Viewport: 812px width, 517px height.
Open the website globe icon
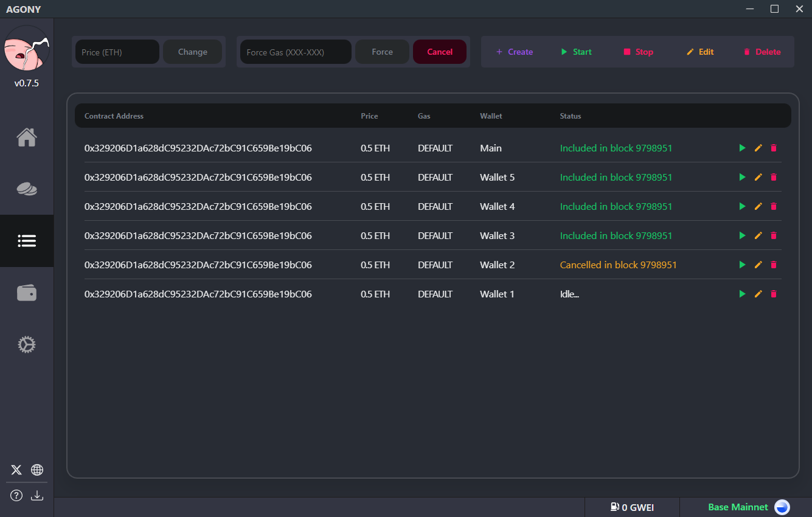(37, 470)
